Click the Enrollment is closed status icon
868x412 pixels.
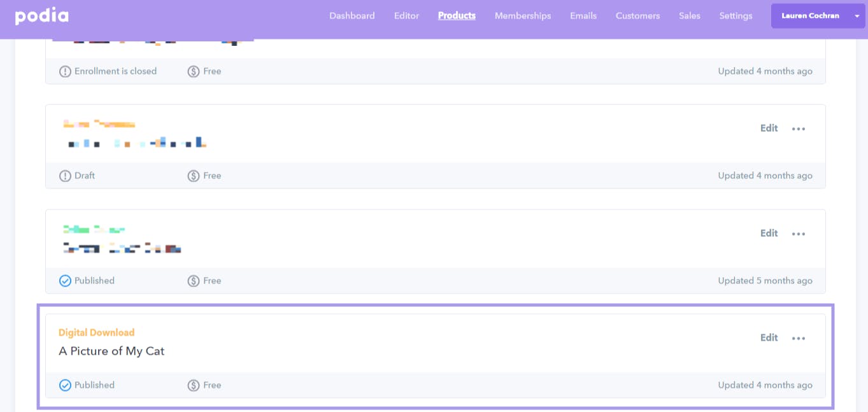coord(65,71)
